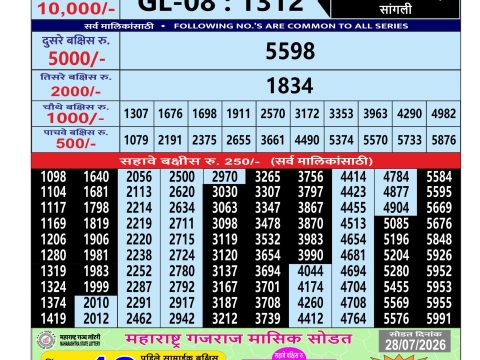The height and width of the screenshot is (360, 480).
Task: Click sixth prize number 3030
Action: [x=225, y=192]
